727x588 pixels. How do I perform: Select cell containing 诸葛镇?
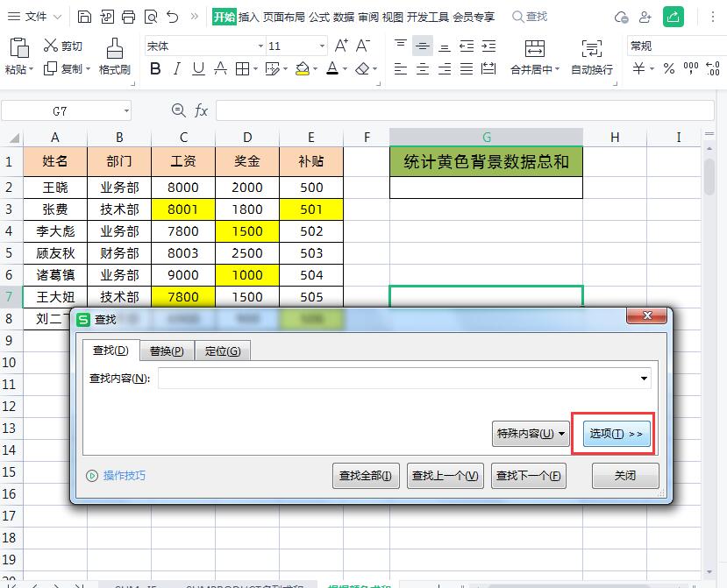[55, 275]
